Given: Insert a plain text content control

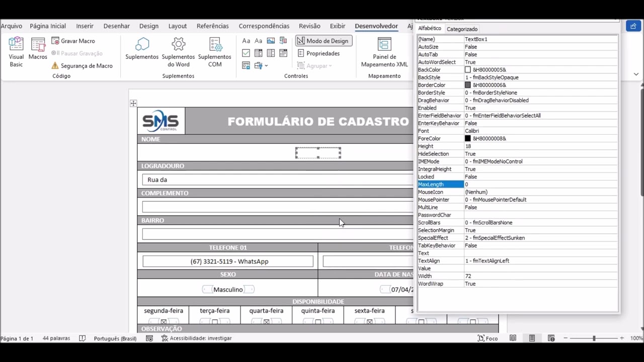Looking at the screenshot, I should 258,41.
